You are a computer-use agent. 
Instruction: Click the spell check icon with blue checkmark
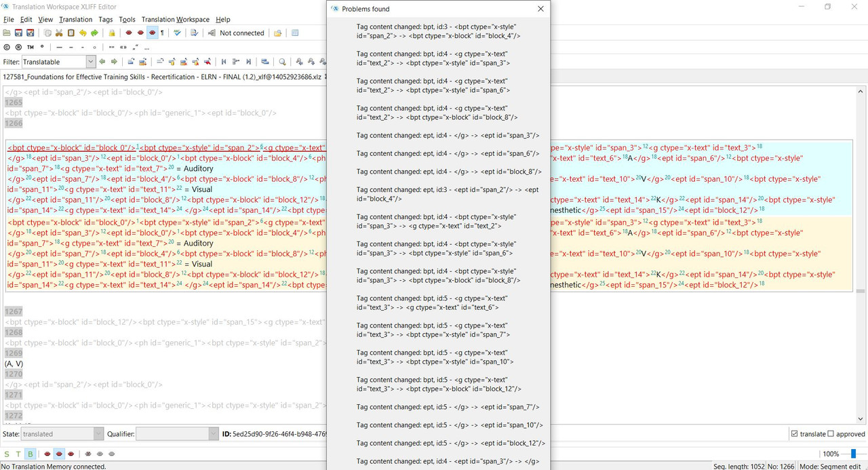coord(177,33)
